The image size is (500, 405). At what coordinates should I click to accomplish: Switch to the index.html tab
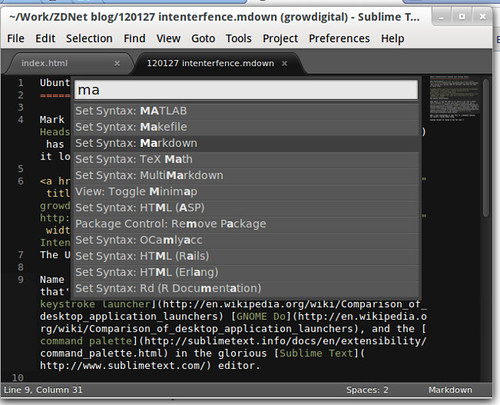pos(44,63)
